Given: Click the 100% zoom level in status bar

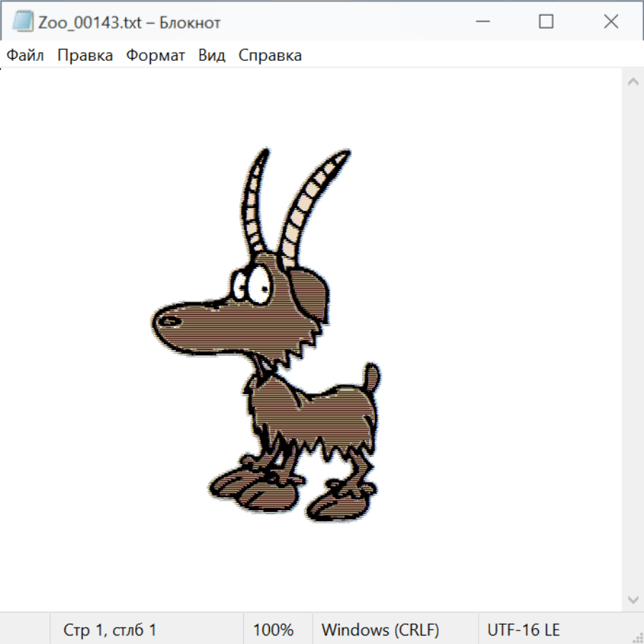Looking at the screenshot, I should (273, 630).
